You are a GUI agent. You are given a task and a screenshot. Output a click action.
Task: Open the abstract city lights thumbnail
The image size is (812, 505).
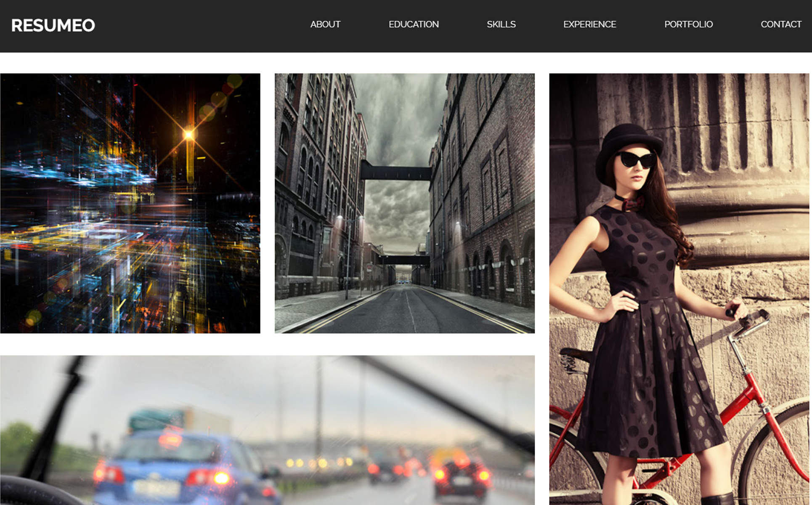130,203
